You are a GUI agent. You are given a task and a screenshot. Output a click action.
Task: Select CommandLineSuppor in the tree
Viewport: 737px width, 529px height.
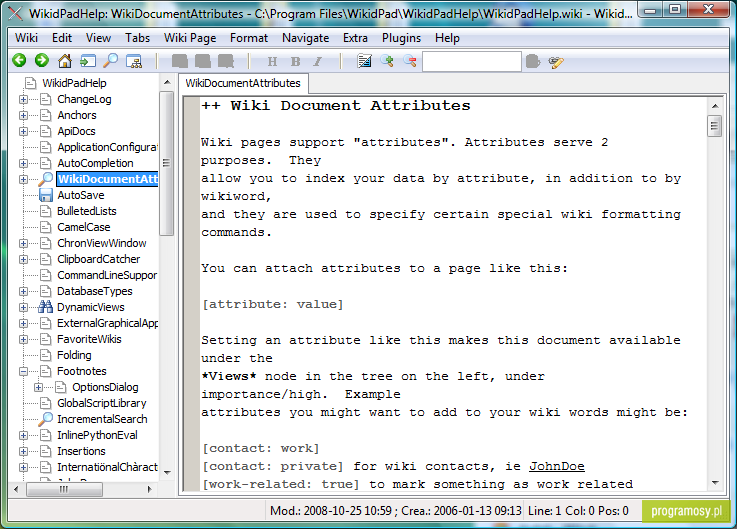[107, 275]
